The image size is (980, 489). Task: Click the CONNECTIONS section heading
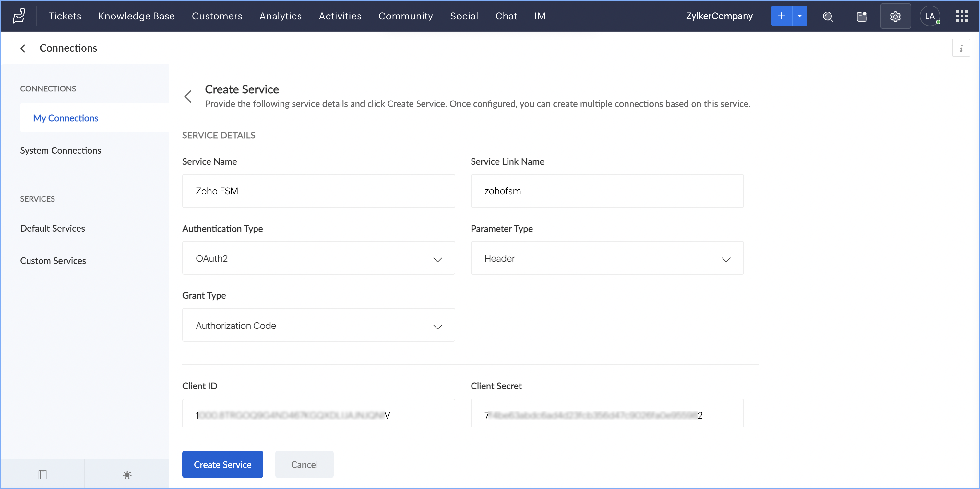pos(48,89)
